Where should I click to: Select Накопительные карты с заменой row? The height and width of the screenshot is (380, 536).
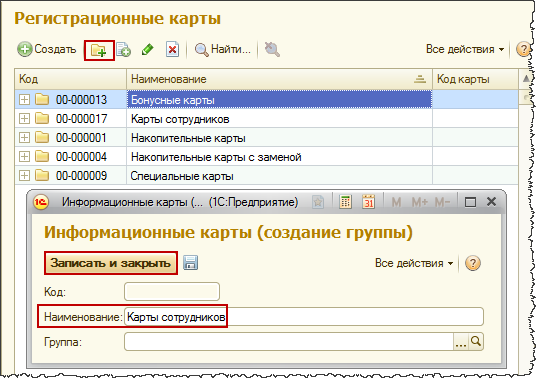[x=266, y=157]
